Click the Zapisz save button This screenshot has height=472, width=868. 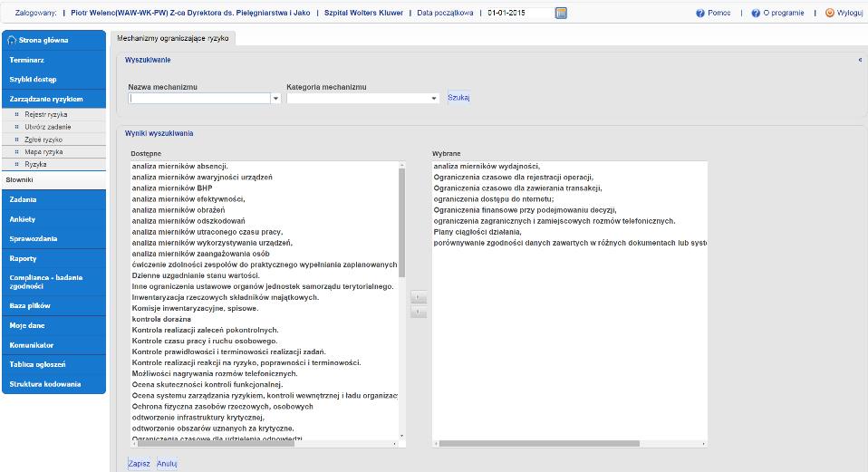coord(139,464)
